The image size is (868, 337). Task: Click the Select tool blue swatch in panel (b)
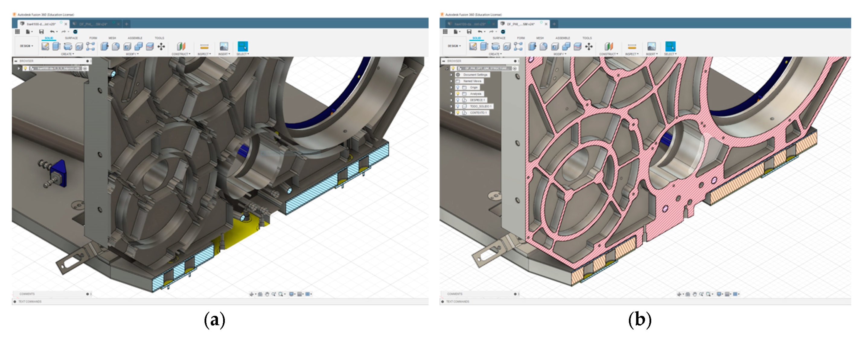(x=670, y=46)
